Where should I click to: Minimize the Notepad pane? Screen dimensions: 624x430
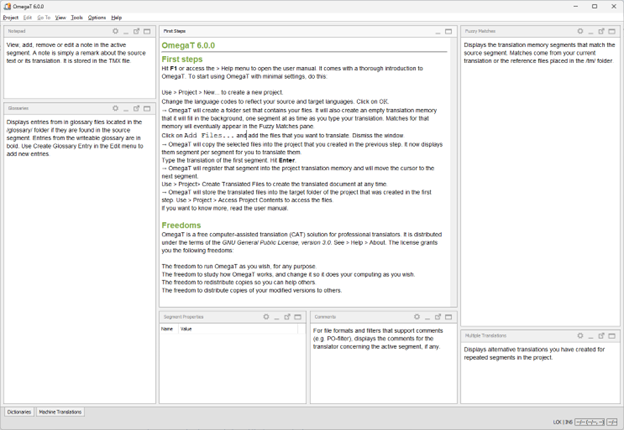(126, 31)
